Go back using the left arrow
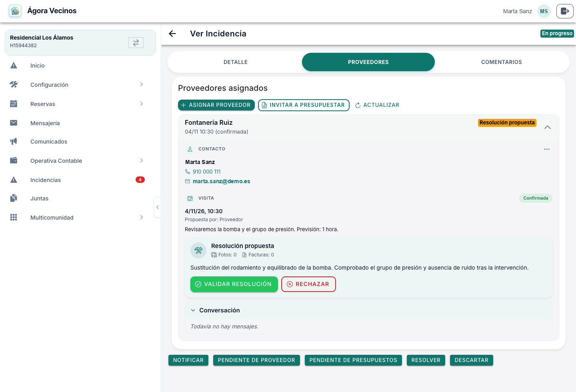Image resolution: width=576 pixels, height=392 pixels. tap(172, 34)
